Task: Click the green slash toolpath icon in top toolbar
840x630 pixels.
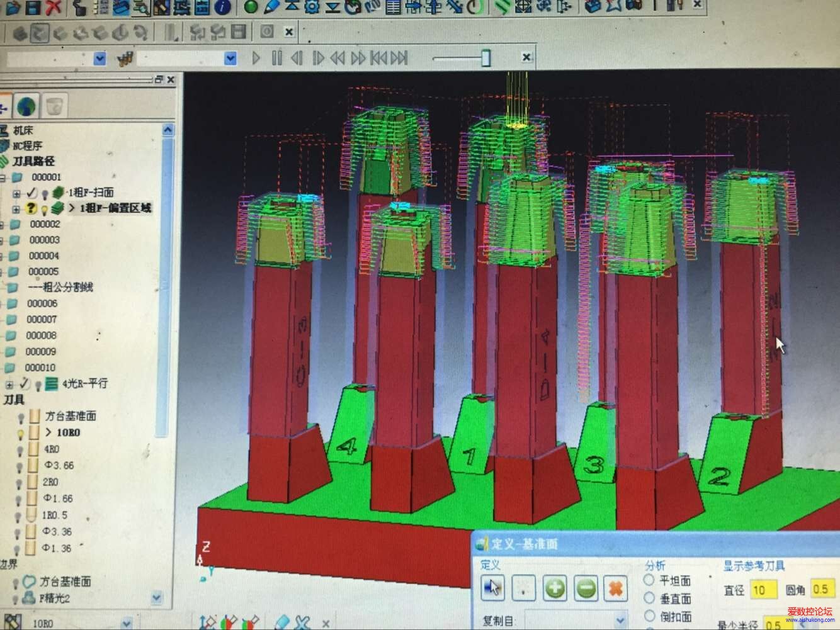Action: (x=501, y=7)
